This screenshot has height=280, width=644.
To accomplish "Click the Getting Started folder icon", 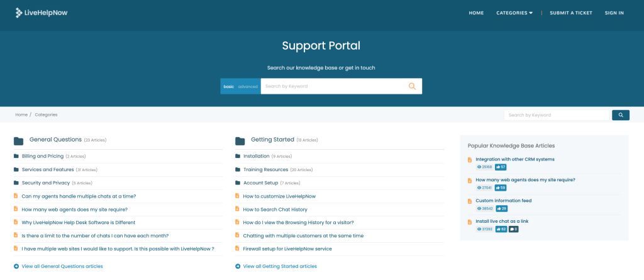I will click(x=240, y=140).
